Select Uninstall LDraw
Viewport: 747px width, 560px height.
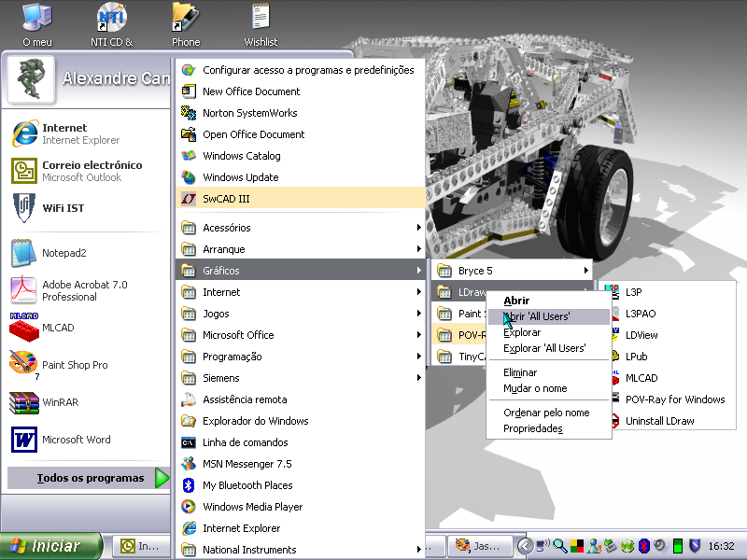pyautogui.click(x=673, y=421)
